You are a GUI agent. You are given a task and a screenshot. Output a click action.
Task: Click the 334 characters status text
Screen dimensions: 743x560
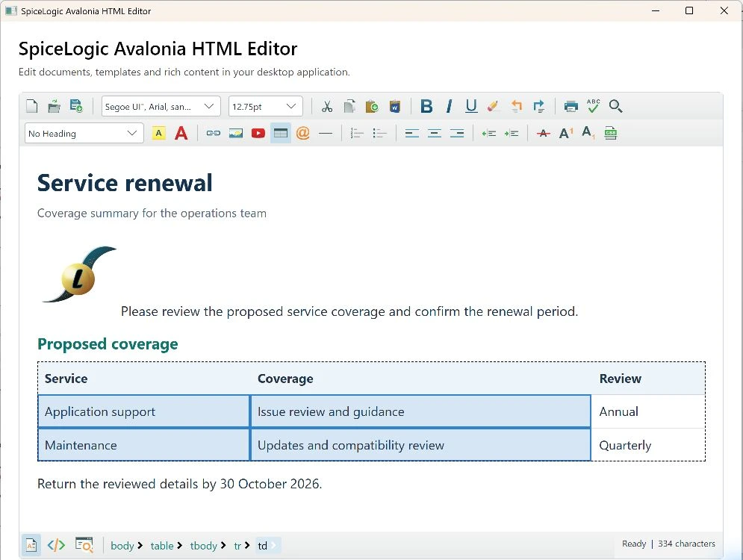pos(686,544)
